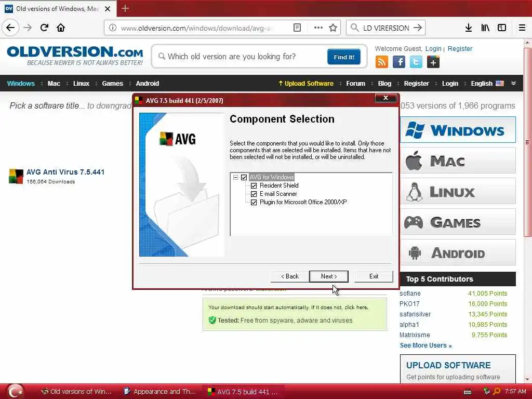The image size is (532, 399).
Task: Click See More Users link
Action: click(426, 345)
